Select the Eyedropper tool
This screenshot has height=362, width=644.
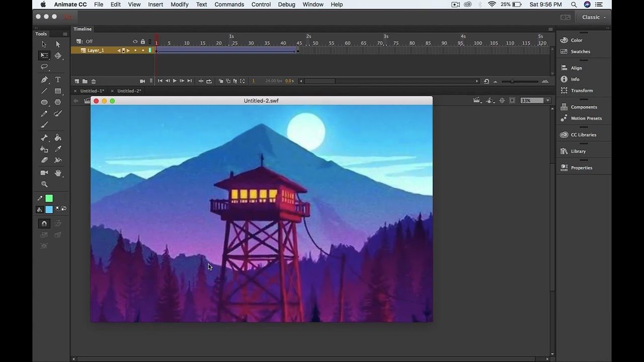58,149
